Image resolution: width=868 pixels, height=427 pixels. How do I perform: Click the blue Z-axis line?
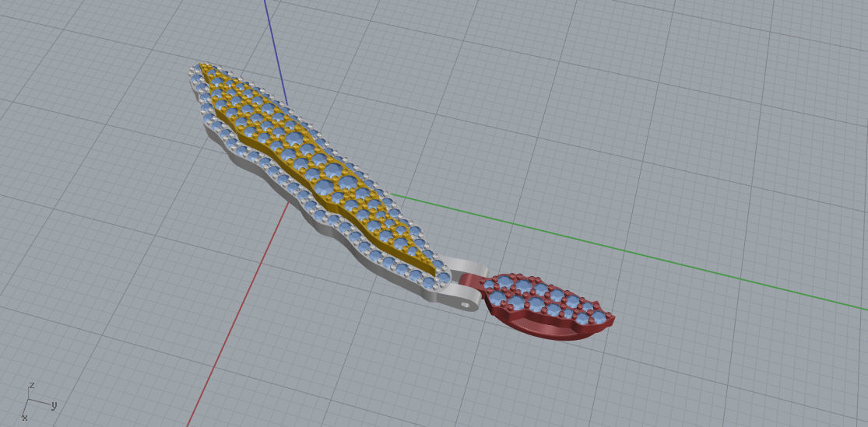275,52
